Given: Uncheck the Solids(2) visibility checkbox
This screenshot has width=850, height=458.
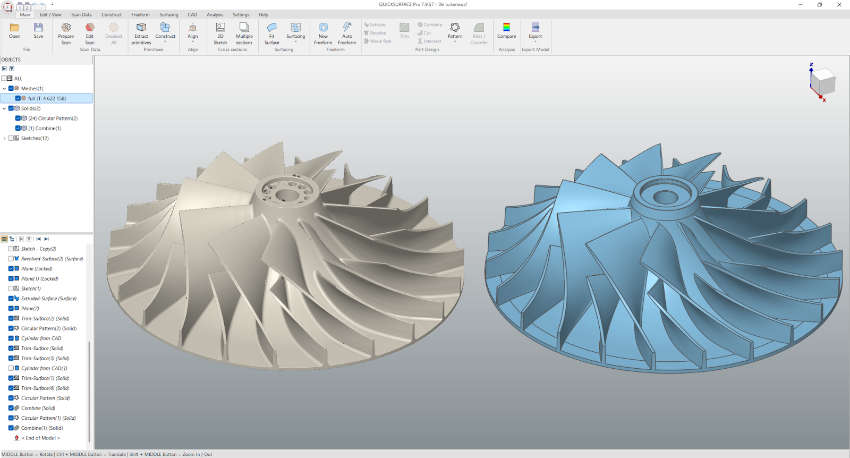Looking at the screenshot, I should point(11,108).
